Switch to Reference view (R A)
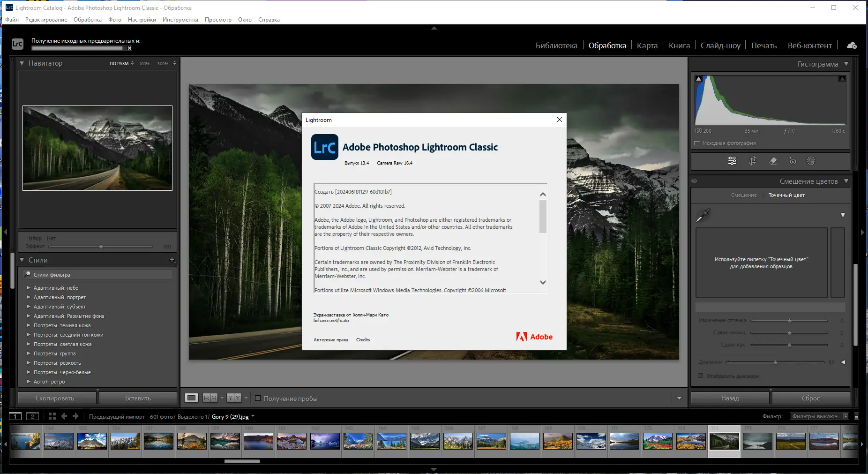 (x=210, y=398)
